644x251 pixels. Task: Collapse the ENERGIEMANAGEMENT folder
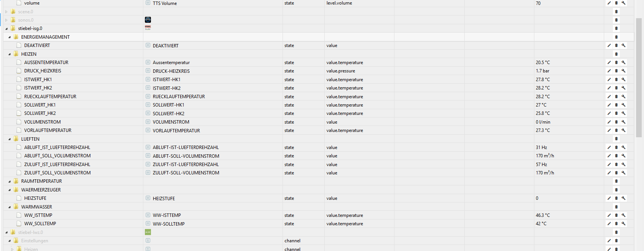[x=9, y=37]
